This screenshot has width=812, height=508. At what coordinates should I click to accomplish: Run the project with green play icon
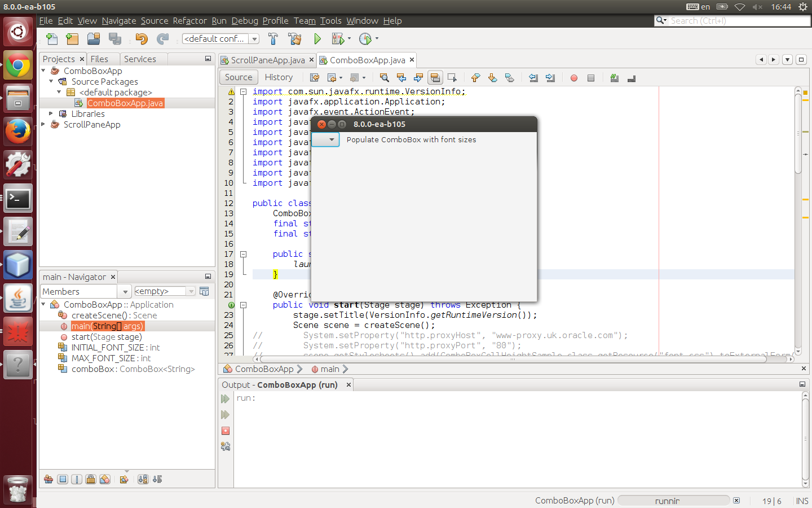click(x=317, y=39)
